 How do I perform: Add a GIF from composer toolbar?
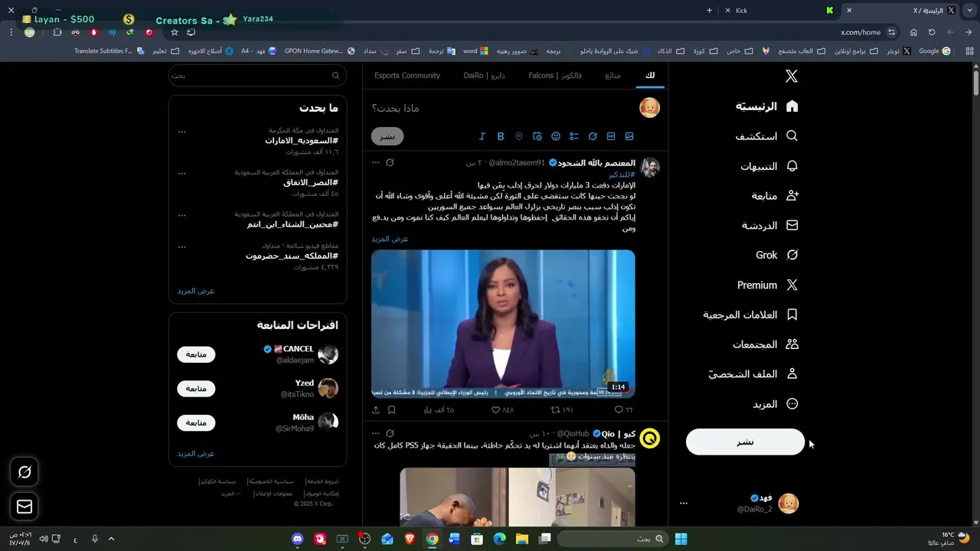tap(611, 136)
